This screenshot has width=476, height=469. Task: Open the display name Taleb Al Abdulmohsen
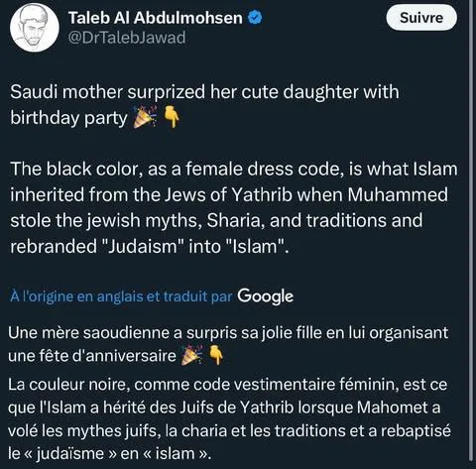pyautogui.click(x=156, y=18)
